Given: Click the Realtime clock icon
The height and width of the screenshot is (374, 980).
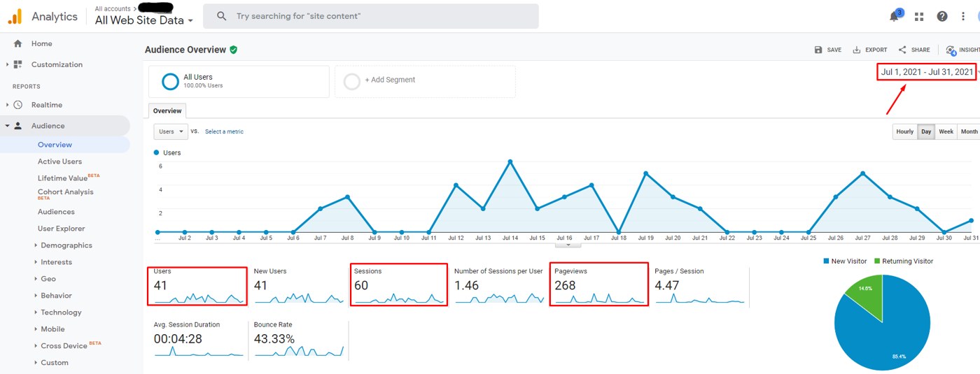Looking at the screenshot, I should click(18, 105).
